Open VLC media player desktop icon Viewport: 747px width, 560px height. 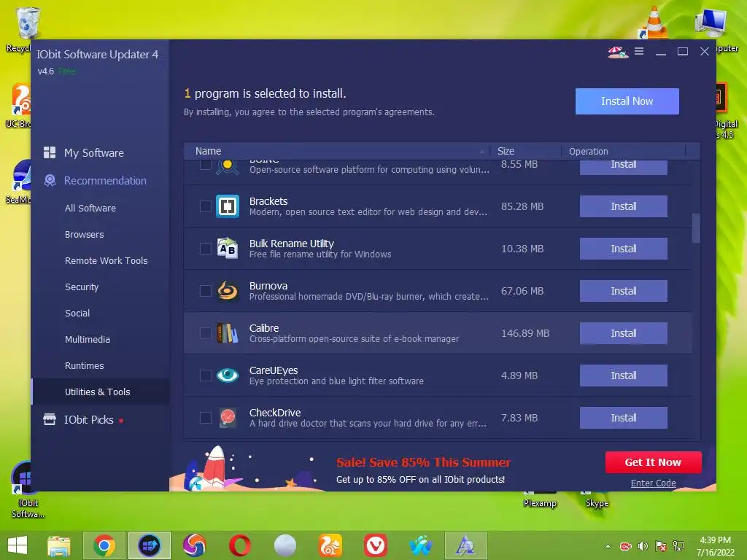[655, 22]
